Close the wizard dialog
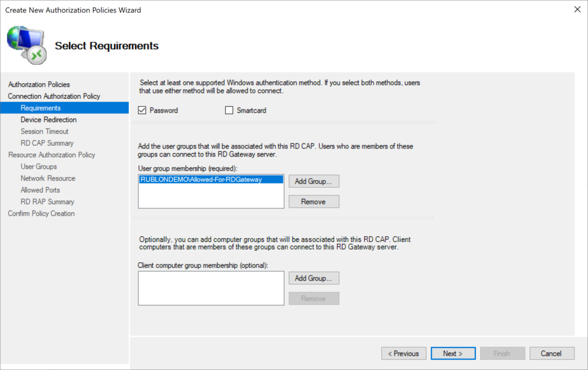The image size is (588, 370). (x=578, y=9)
